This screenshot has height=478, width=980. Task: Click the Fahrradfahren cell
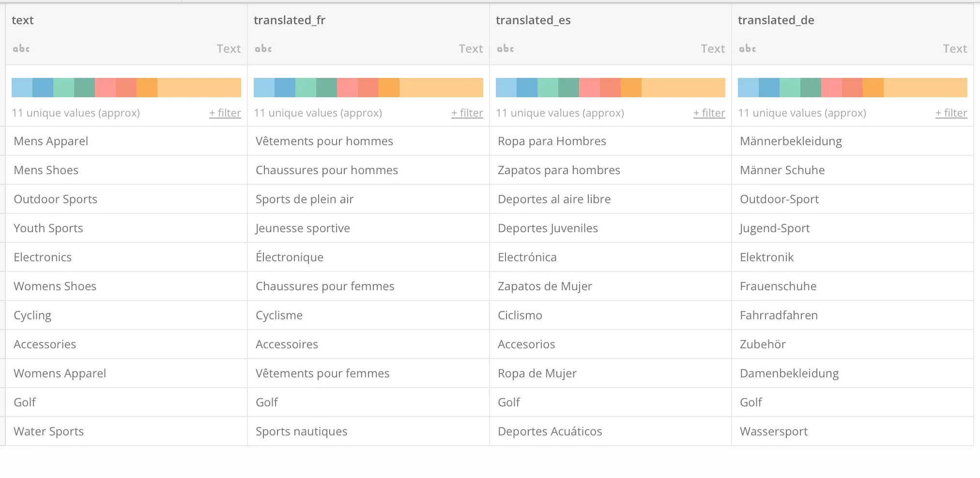(779, 315)
